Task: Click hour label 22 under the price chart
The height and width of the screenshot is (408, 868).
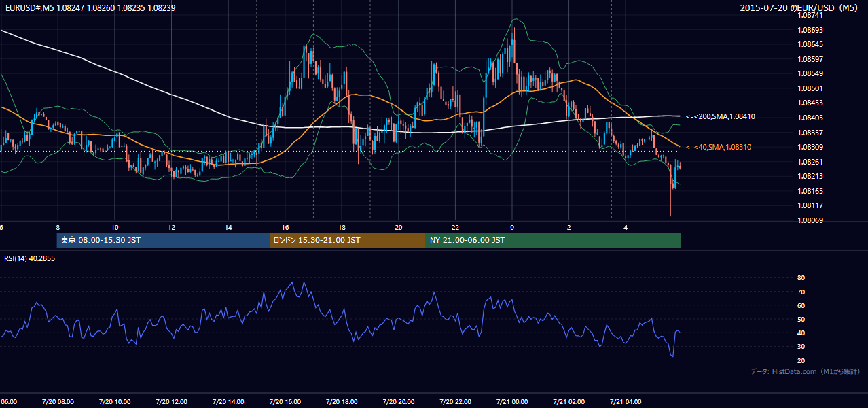Action: [x=455, y=227]
